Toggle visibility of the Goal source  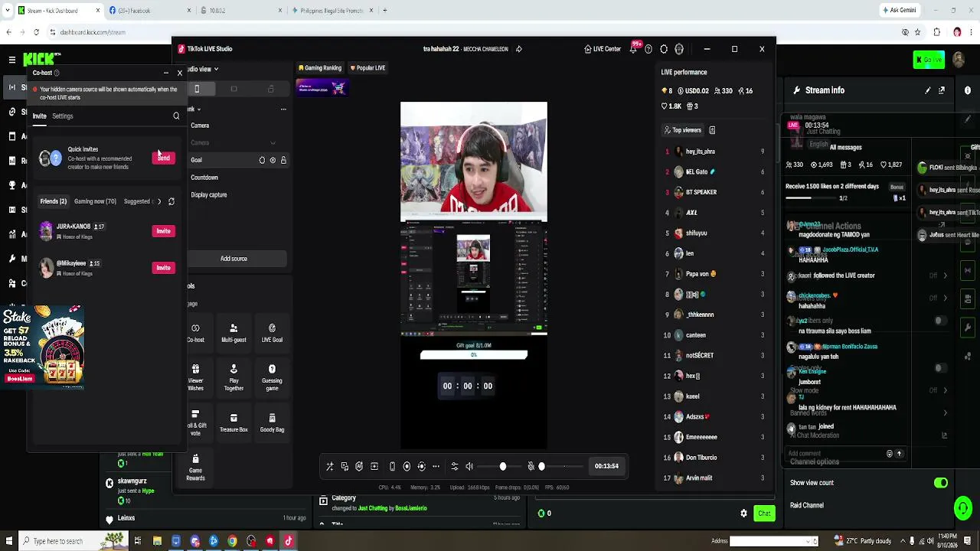[x=273, y=160]
